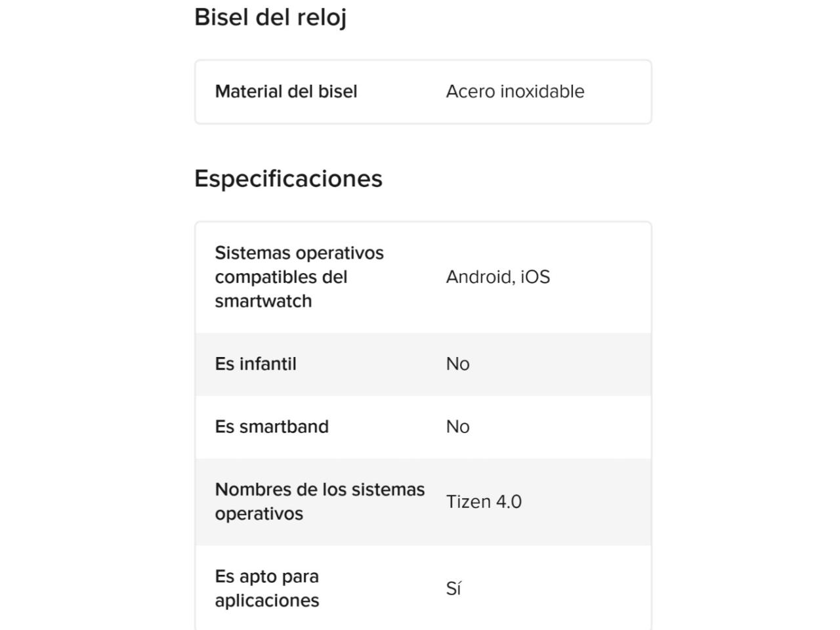Click the 'Tizen 4.0' value
Viewport: 840px width, 630px height.
pos(484,501)
